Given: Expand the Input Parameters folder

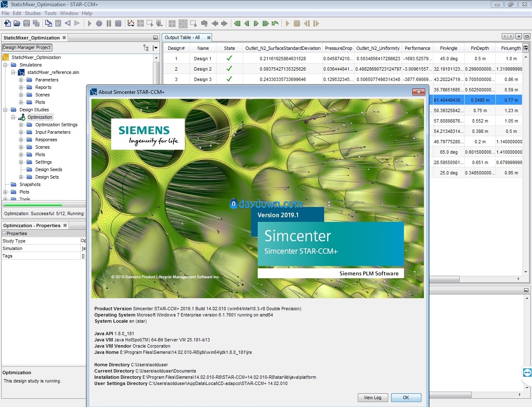Looking at the screenshot, I should (21, 132).
